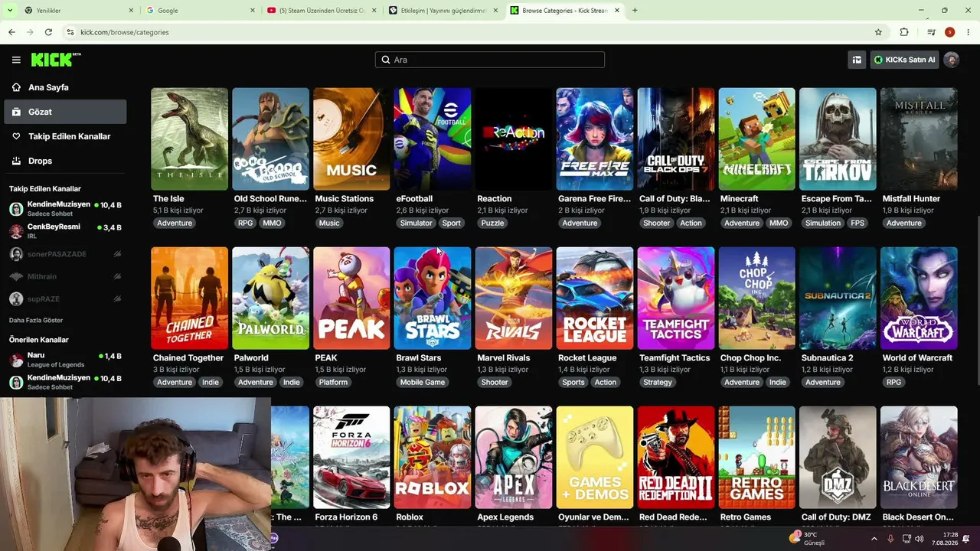Open the Kick profile avatar menu
The width and height of the screenshot is (980, 551).
pyautogui.click(x=951, y=60)
